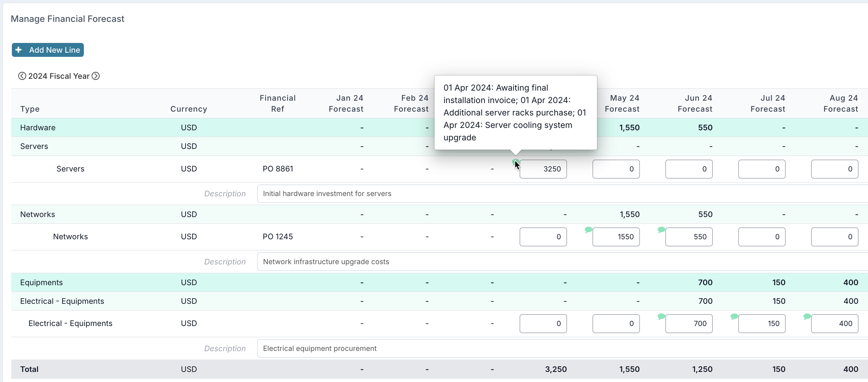This screenshot has width=868, height=382.
Task: Edit description 'Initial hardware investment for servers'
Action: point(562,194)
